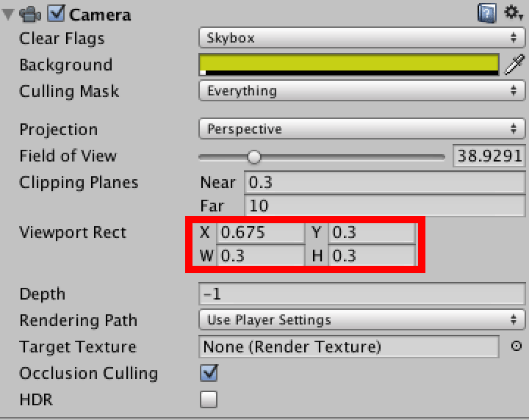The image size is (529, 420).
Task: Open the Camera component help icon
Action: [x=487, y=14]
